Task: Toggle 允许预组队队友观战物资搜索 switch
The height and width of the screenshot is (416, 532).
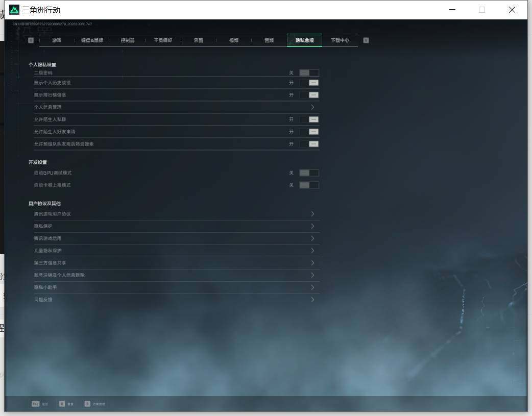Action: point(309,144)
